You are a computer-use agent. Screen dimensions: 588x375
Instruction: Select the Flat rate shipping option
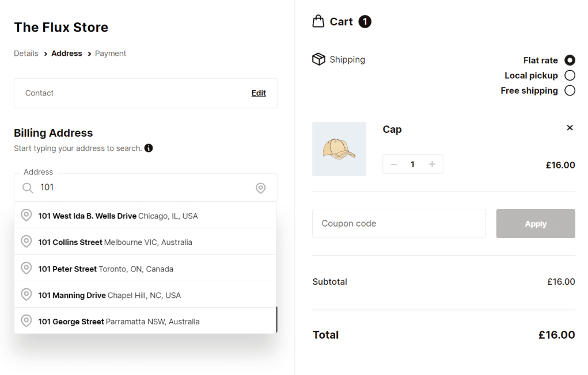click(x=569, y=60)
